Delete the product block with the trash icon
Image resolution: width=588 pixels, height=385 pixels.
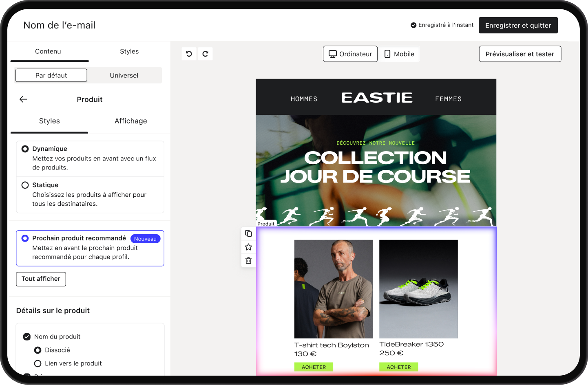pos(248,260)
